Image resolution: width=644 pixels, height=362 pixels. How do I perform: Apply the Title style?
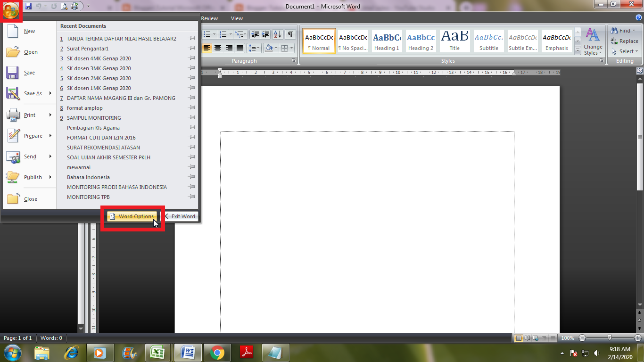pos(454,41)
